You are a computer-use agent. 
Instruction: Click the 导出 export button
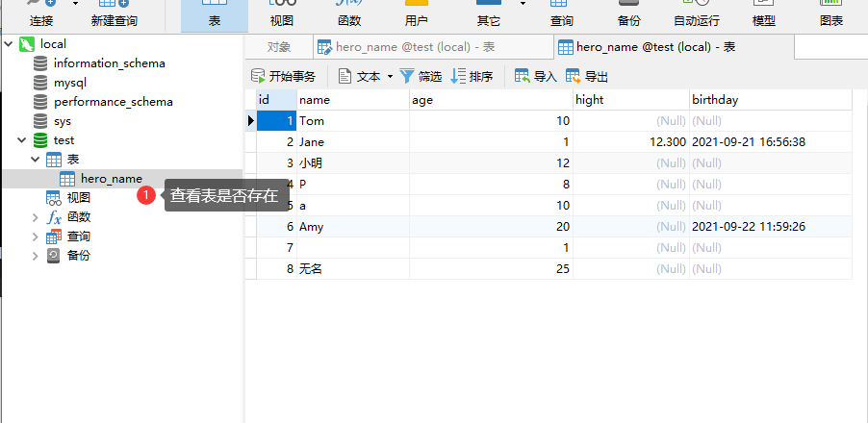point(587,76)
